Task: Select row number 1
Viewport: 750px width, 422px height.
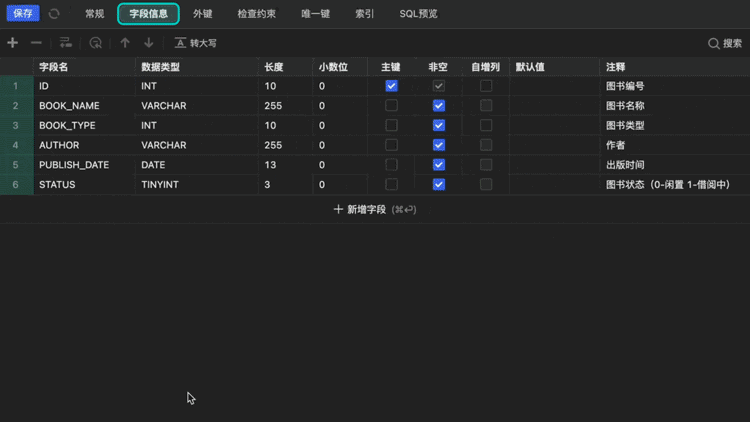Action: pos(16,86)
